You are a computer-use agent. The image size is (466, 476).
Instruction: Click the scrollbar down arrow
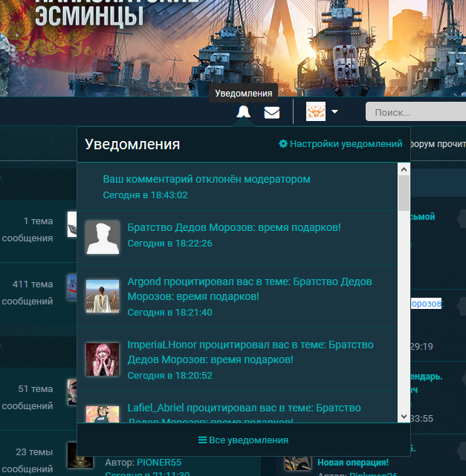tap(404, 417)
